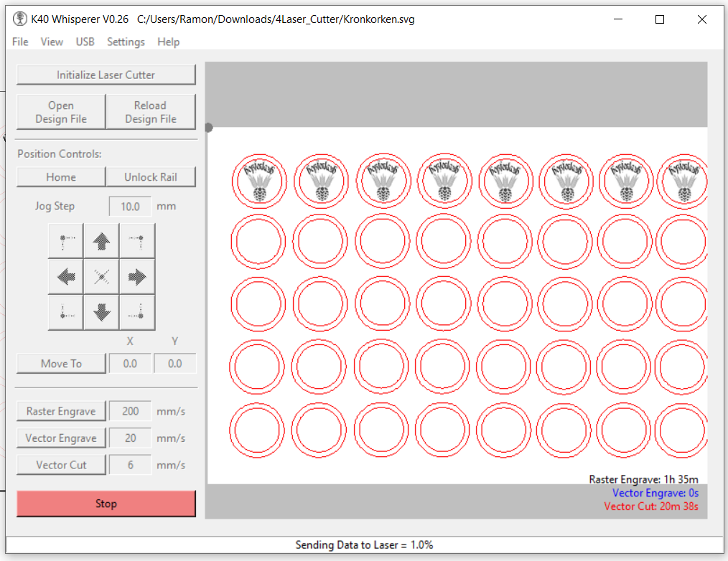728x561 pixels.
Task: Open the Settings menu
Action: point(126,42)
